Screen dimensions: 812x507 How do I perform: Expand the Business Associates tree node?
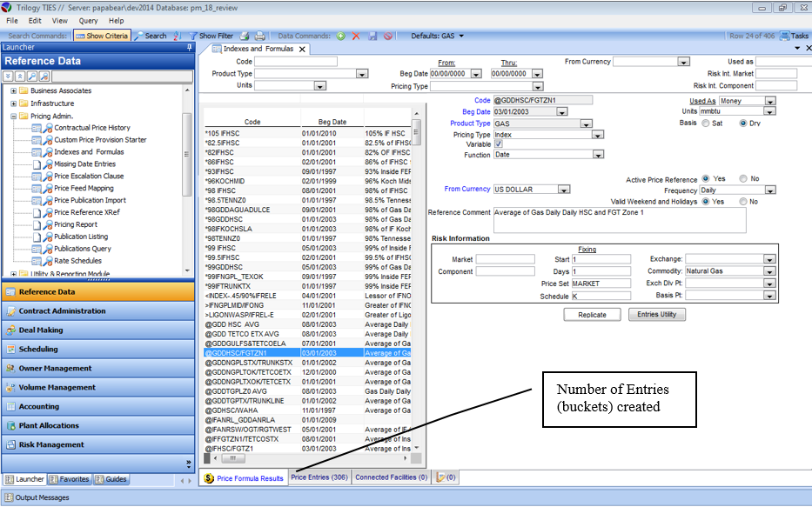pyautogui.click(x=13, y=90)
